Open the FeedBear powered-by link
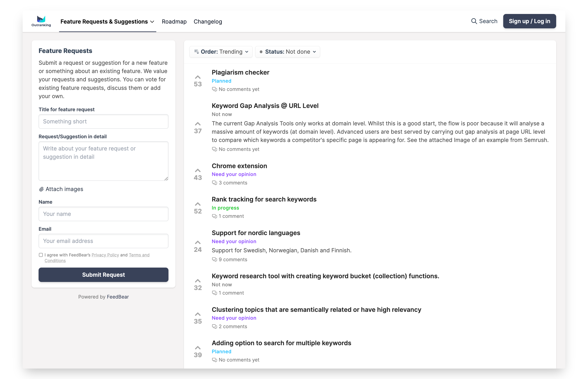588x379 pixels. [118, 297]
